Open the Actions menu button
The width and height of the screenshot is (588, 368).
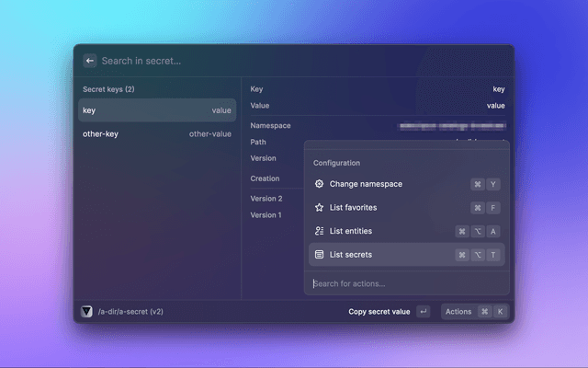(458, 312)
